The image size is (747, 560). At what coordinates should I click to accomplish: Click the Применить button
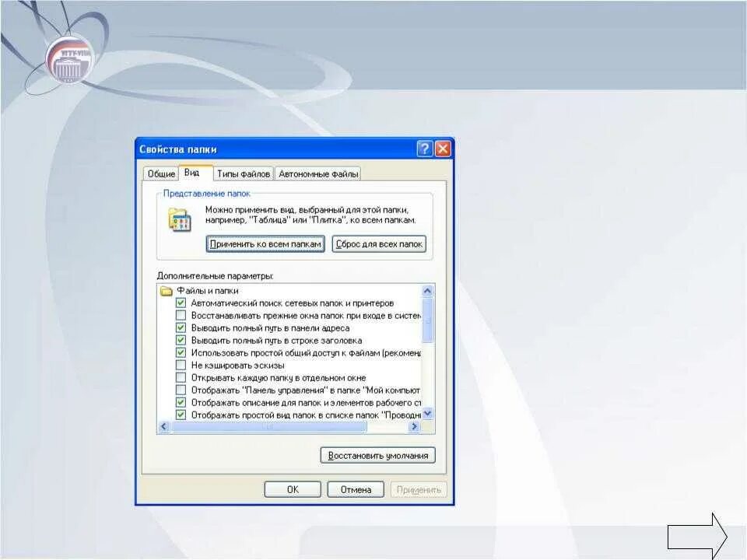pos(419,489)
